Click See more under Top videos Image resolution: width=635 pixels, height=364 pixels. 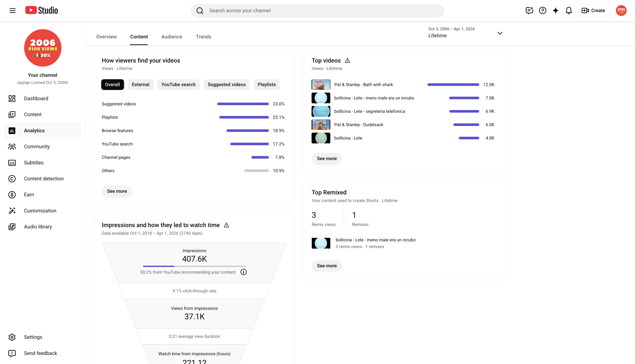pos(327,158)
